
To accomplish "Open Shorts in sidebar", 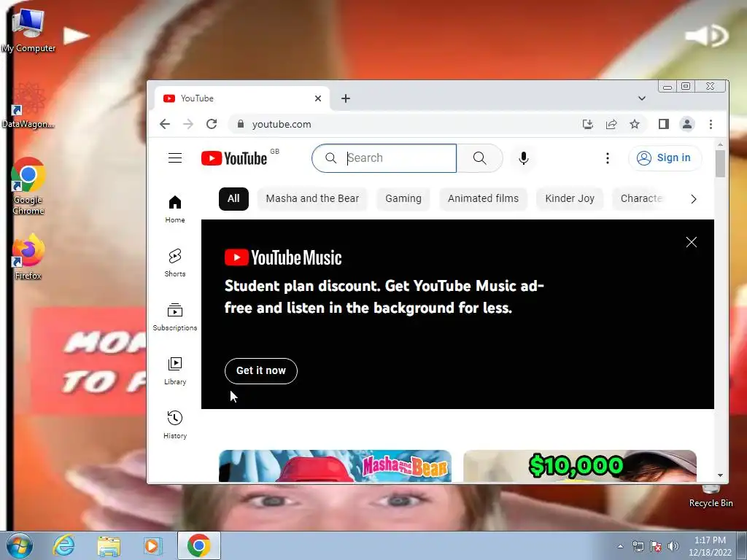I will [x=175, y=262].
